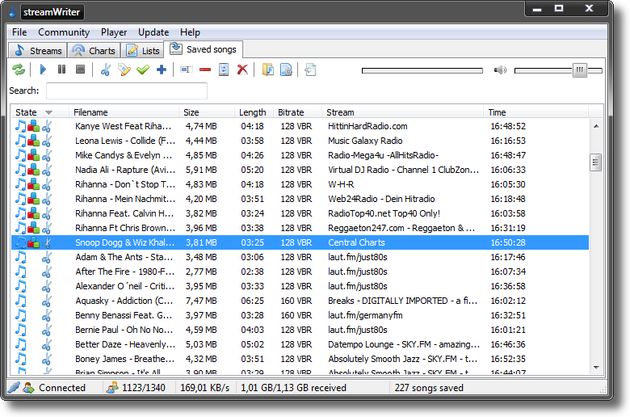
Task: Click the HittinHardRadio.com stream cell
Action: click(x=368, y=126)
